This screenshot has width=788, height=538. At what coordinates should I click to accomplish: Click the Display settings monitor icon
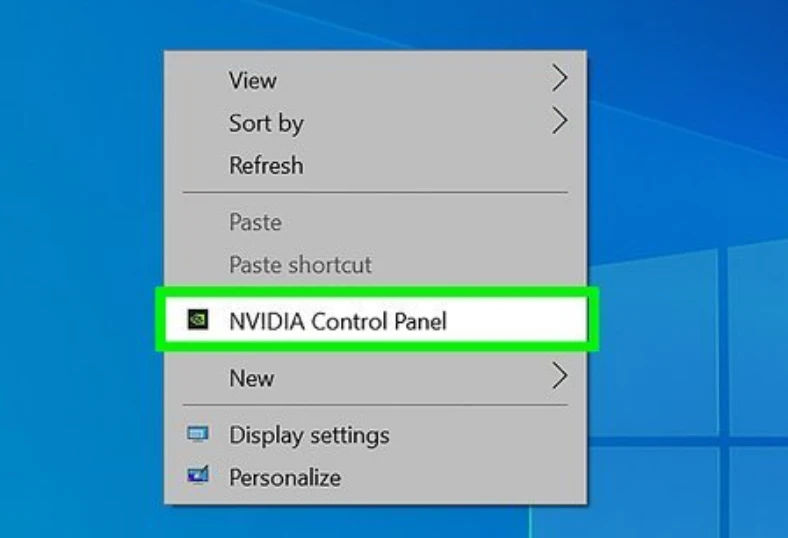point(198,434)
